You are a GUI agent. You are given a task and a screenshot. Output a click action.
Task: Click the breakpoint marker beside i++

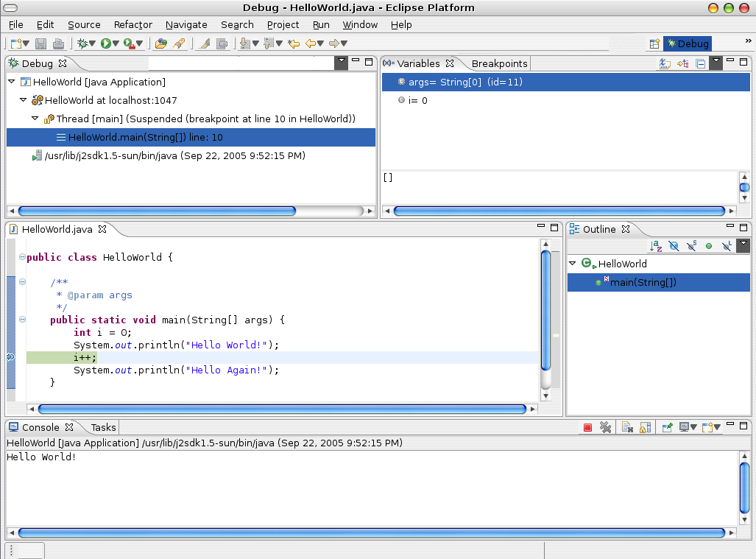10,357
